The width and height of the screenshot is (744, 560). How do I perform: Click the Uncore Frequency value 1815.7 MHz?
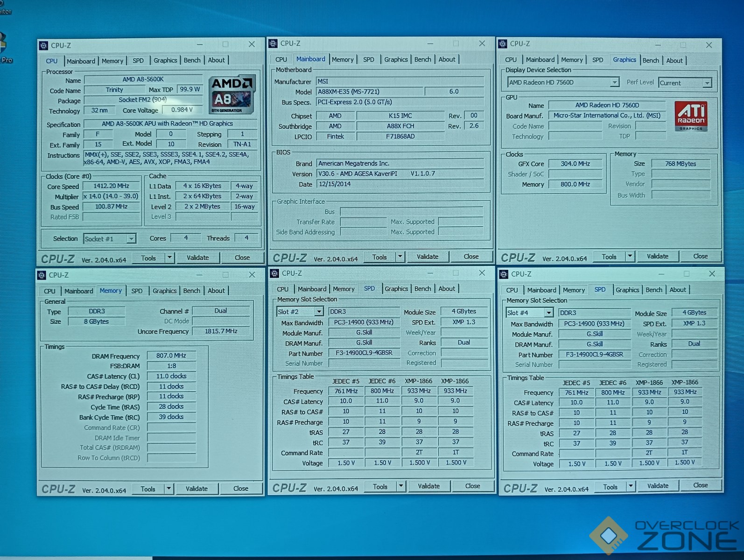(221, 331)
